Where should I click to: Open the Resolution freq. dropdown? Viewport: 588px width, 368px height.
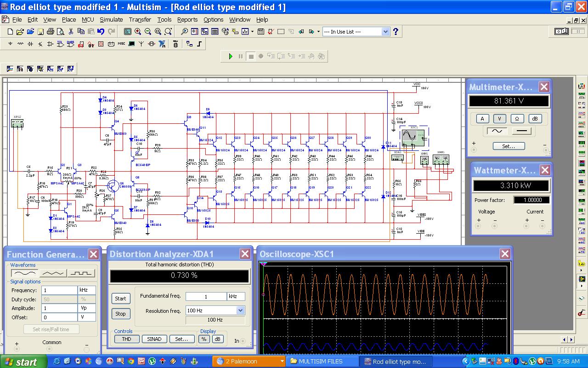pos(240,310)
